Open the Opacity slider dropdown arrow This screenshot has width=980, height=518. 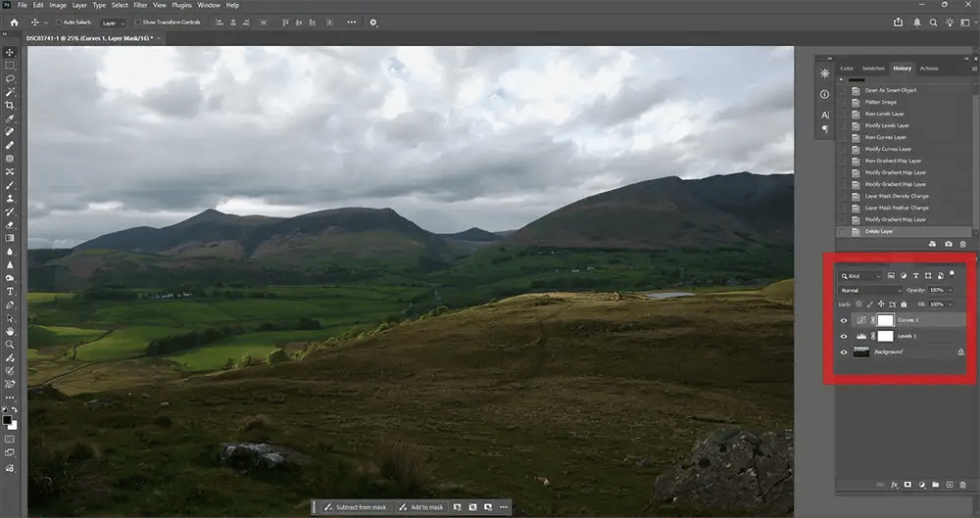(x=950, y=290)
